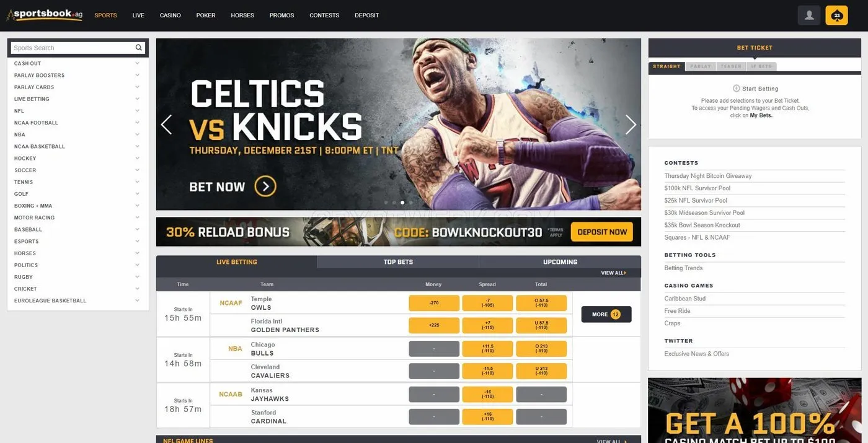Open the user account profile icon
Viewport: 868px width, 443px height.
[809, 15]
